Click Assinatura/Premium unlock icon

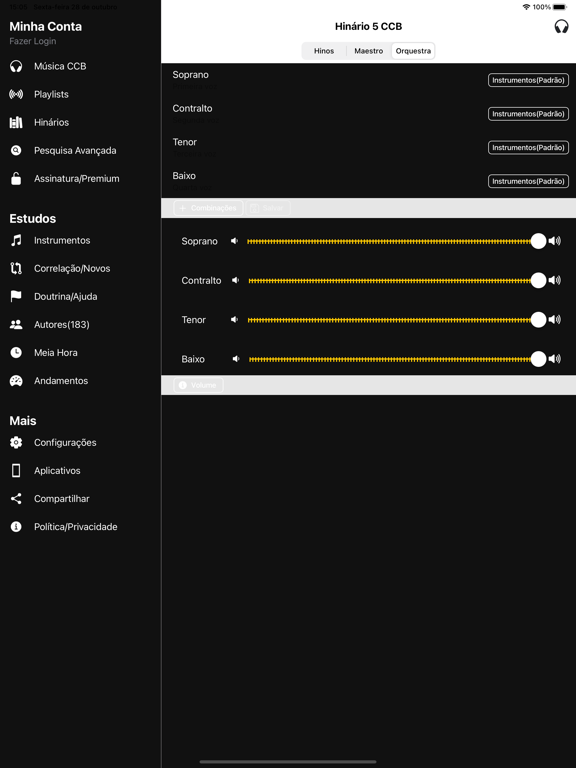[x=16, y=178]
